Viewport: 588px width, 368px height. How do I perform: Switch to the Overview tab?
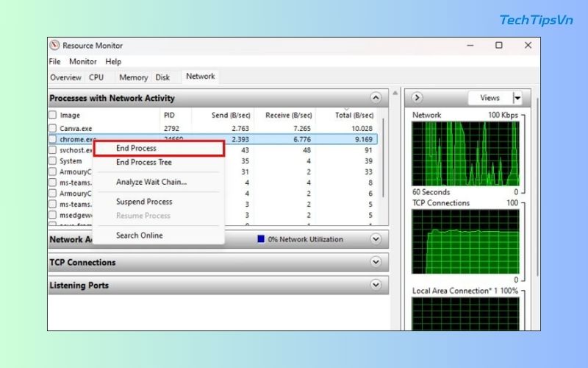(65, 78)
